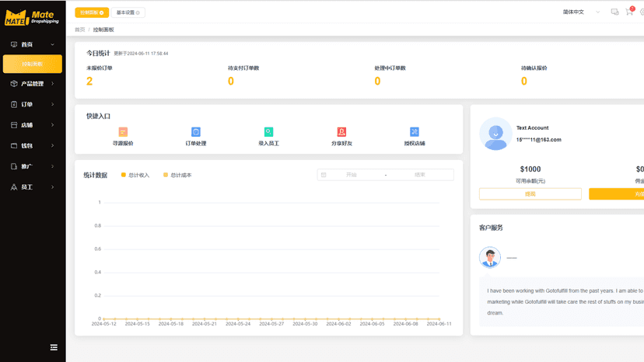Toggle the 总计收入 chart legend
This screenshot has height=362, width=644.
135,175
